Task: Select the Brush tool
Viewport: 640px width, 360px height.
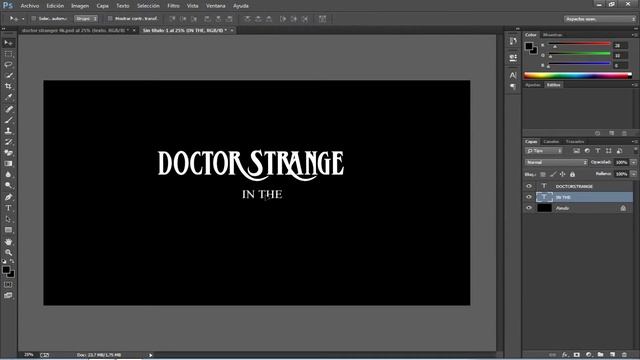Action: pos(8,120)
